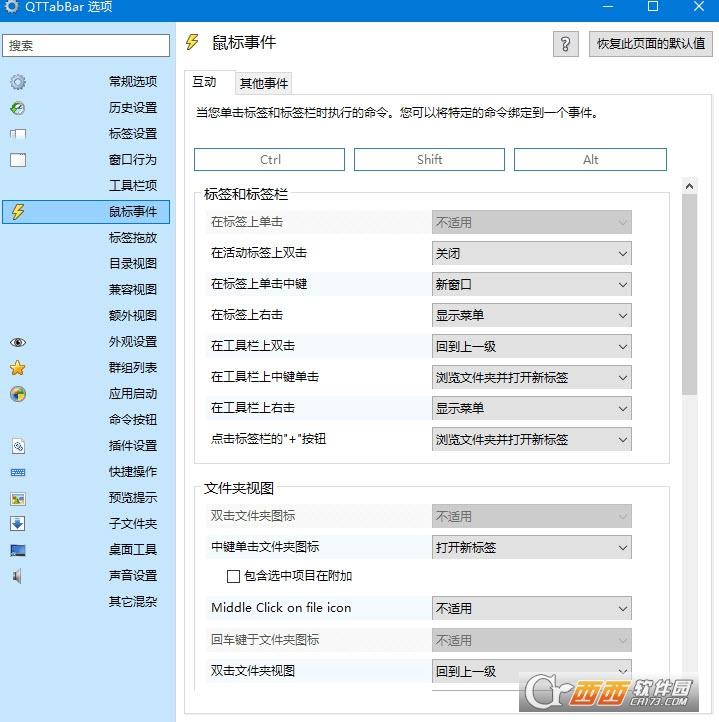This screenshot has width=719, height=722.
Task: Click the globe icon beside 应用启动
Action: 18,394
